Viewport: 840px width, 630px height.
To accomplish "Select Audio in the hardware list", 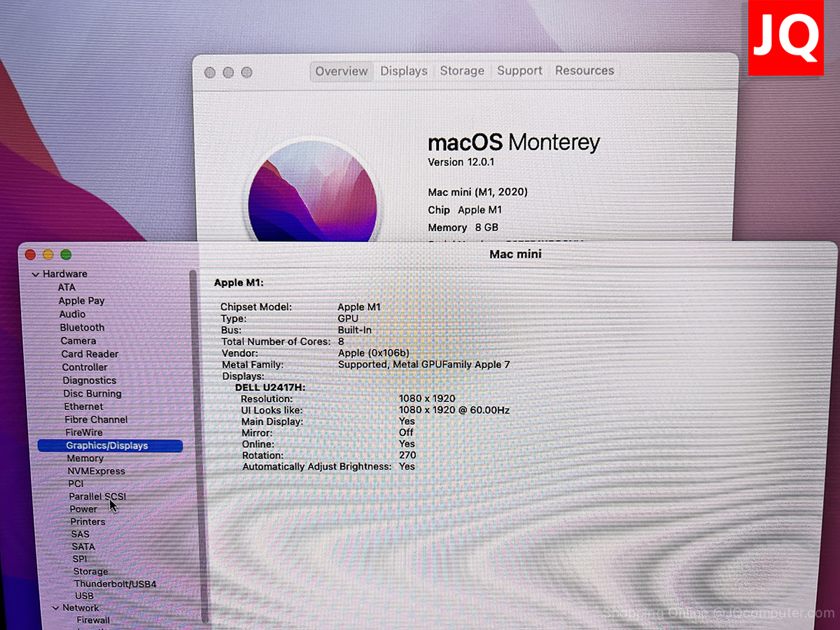I will 72,314.
